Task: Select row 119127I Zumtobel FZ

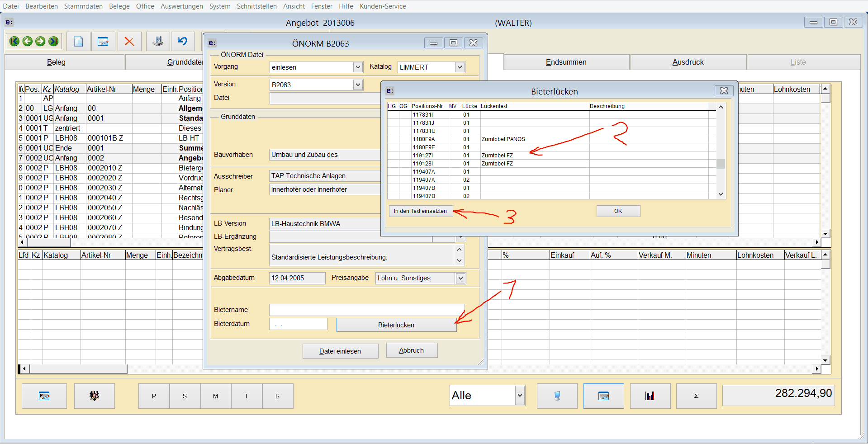Action: coord(551,156)
